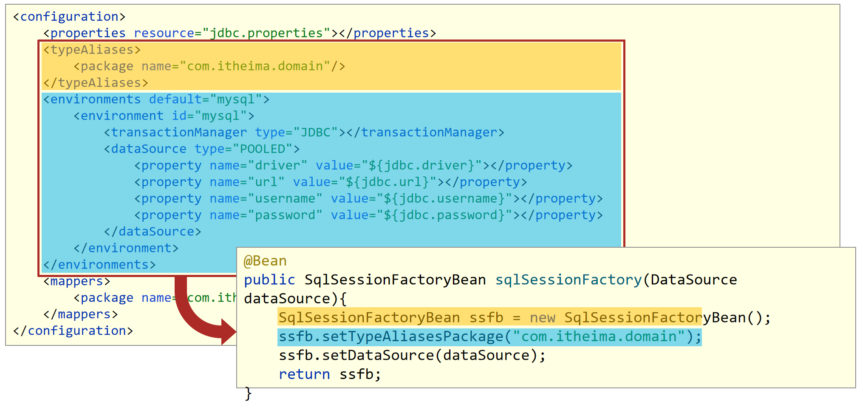Click the @Bean annotation text
This screenshot has height=410, width=868.
pyautogui.click(x=265, y=261)
